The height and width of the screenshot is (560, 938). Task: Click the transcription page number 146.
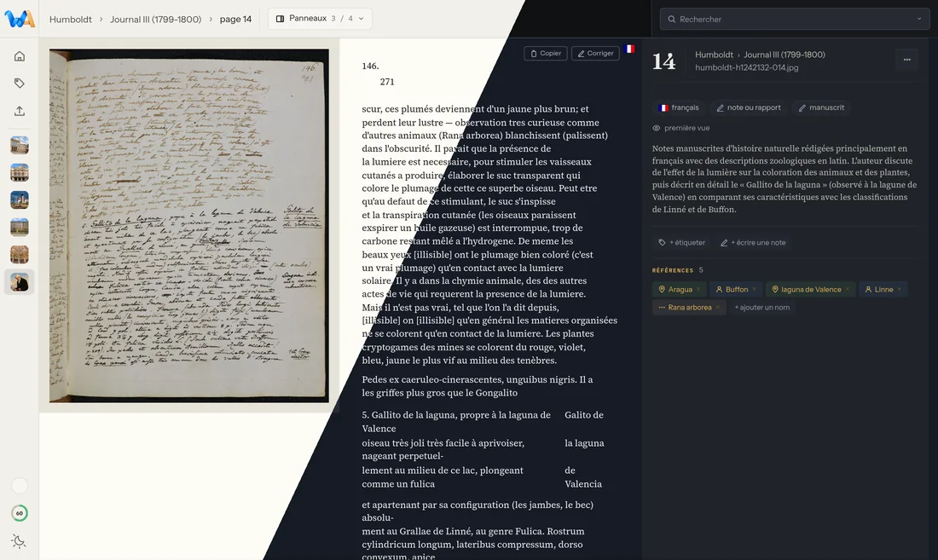click(370, 66)
